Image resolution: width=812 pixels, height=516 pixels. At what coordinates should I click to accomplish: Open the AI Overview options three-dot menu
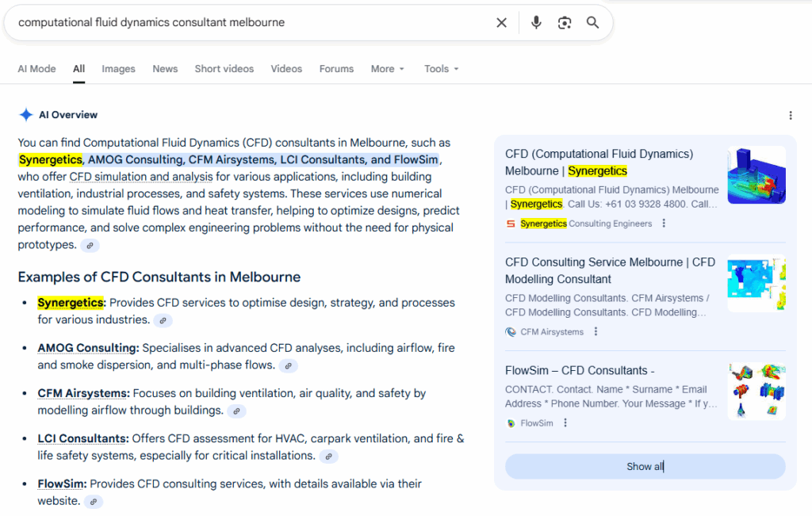pos(791,115)
